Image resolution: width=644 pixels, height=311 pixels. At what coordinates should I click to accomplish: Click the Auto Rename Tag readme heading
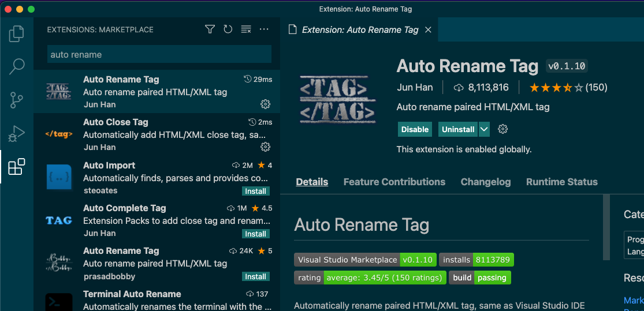pyautogui.click(x=362, y=225)
